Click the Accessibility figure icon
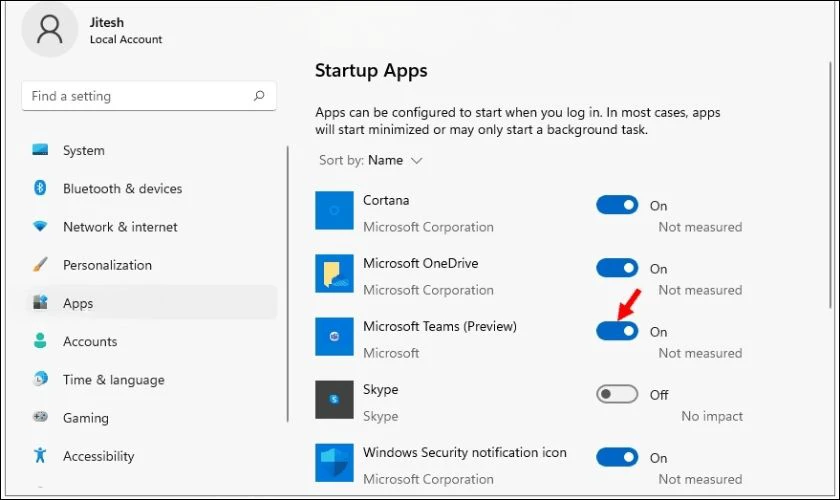The image size is (840, 500). (x=40, y=455)
